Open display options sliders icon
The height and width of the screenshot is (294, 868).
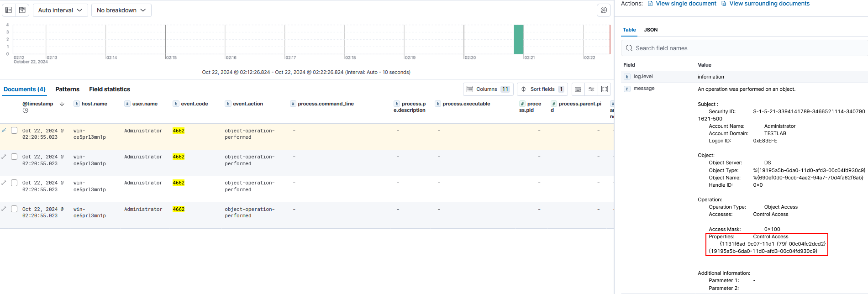[591, 89]
